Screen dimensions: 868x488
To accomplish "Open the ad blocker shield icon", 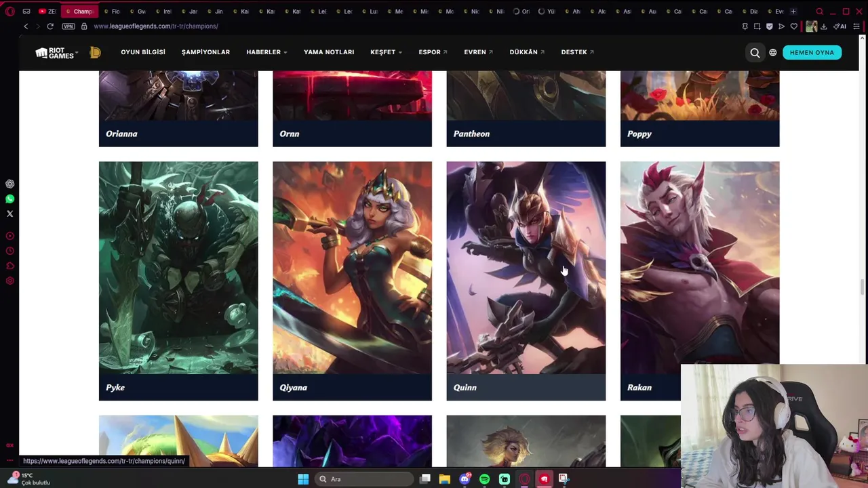I will point(769,26).
